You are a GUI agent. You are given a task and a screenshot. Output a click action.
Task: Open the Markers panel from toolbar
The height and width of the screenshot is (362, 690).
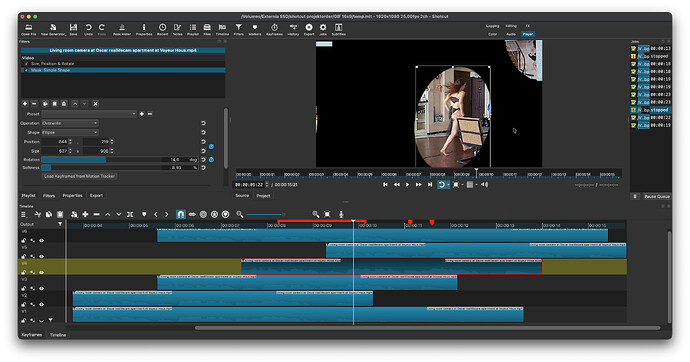tap(254, 29)
